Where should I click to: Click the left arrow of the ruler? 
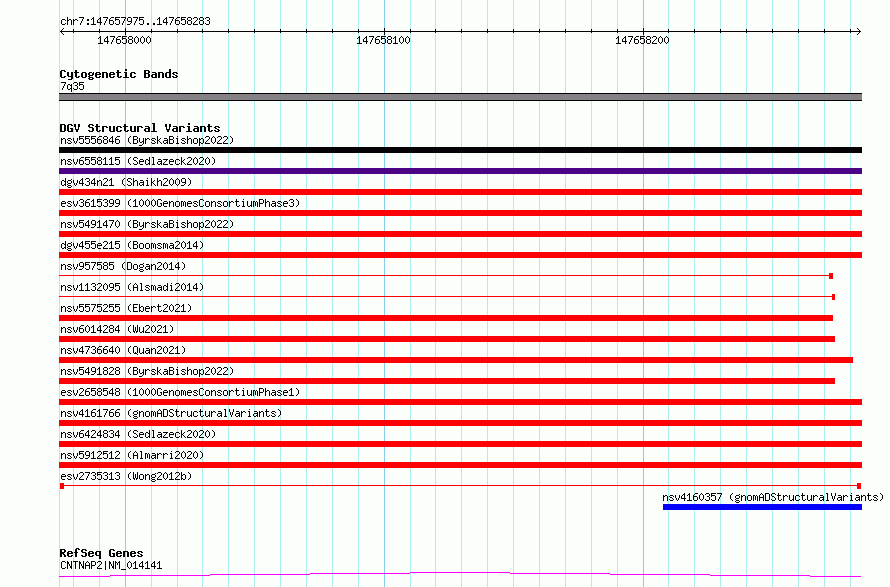[x=62, y=32]
